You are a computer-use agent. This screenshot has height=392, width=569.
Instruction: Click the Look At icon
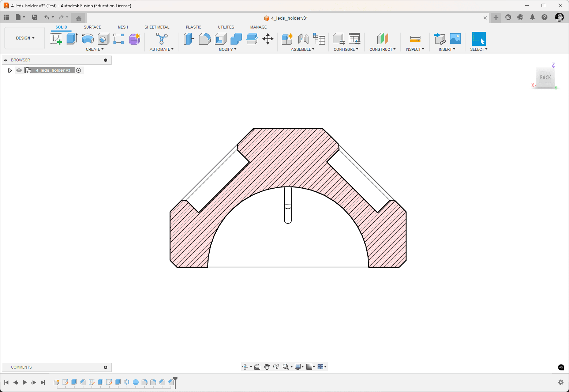257,367
